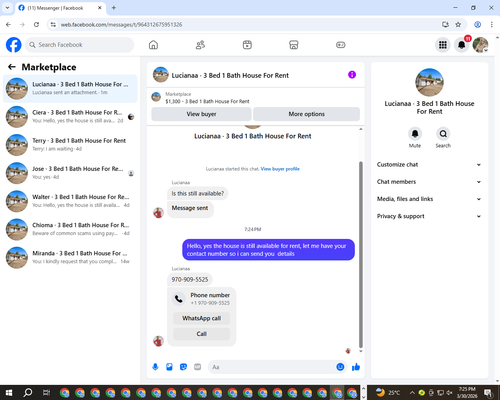Open the account profile picture menu

pyautogui.click(x=481, y=45)
